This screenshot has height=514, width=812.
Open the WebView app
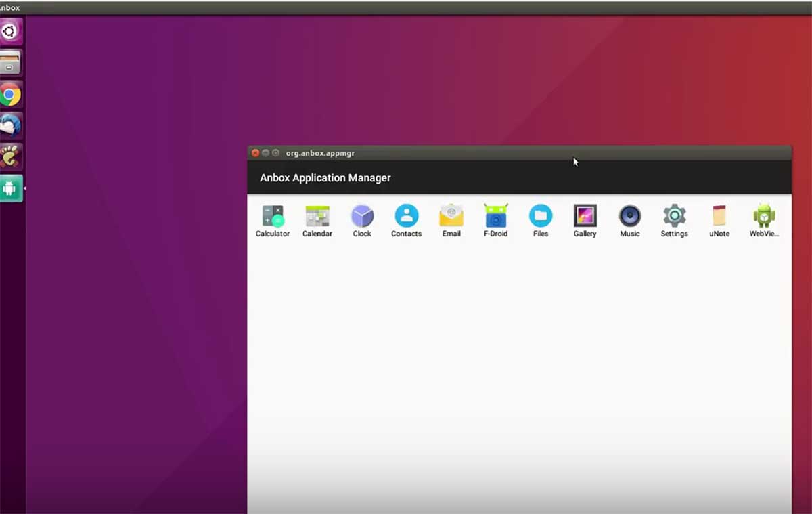click(763, 215)
